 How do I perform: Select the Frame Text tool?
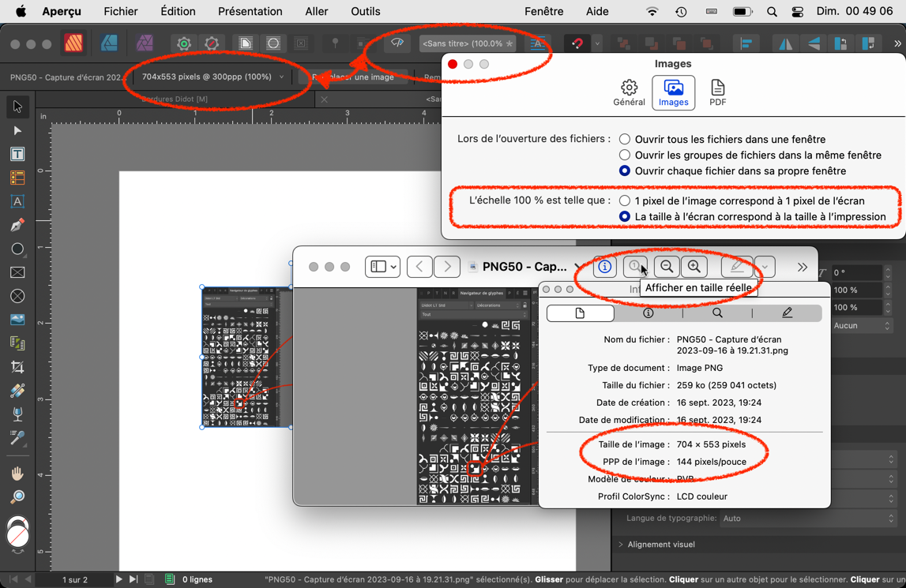click(x=17, y=154)
